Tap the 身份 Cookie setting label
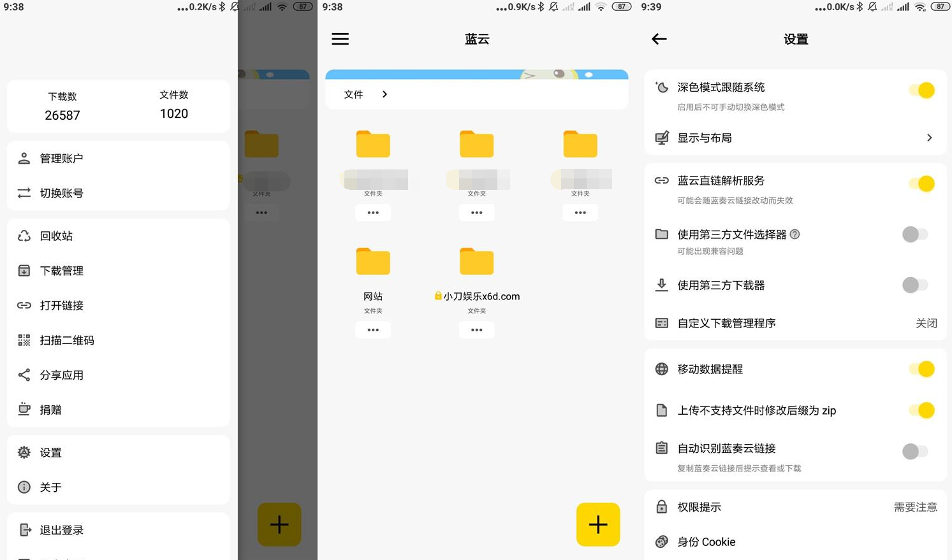Viewport: 952px width, 560px height. [x=707, y=542]
